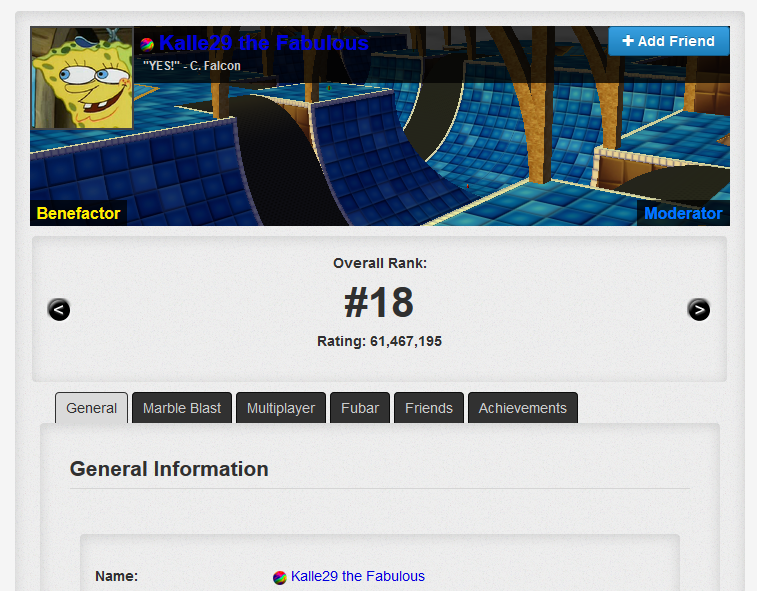The height and width of the screenshot is (591, 757).
Task: Click the yellow Benefactor badge
Action: tap(78, 213)
